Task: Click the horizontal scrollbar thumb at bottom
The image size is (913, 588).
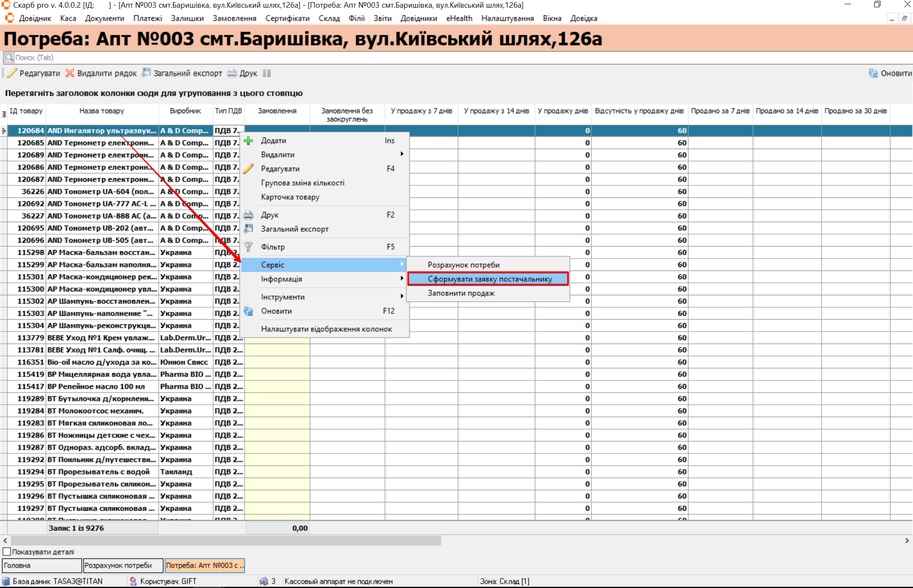Action: click(x=226, y=541)
